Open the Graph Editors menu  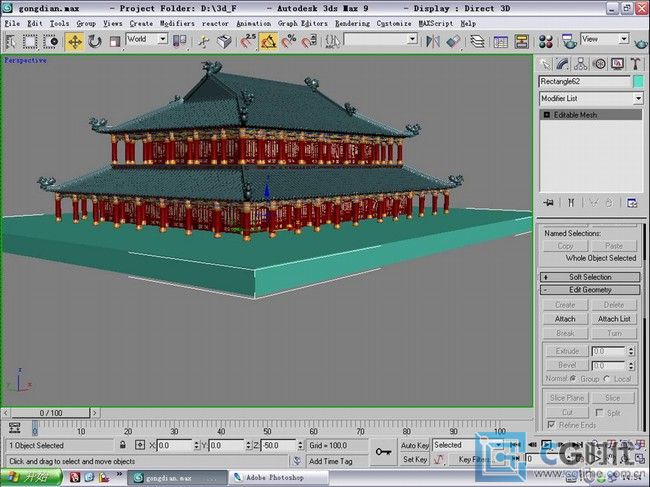pos(303,24)
